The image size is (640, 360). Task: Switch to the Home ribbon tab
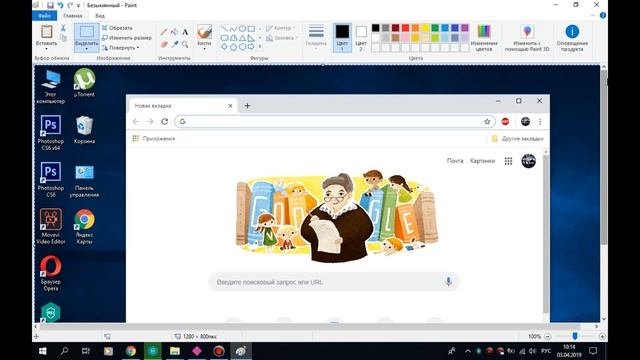(x=73, y=16)
